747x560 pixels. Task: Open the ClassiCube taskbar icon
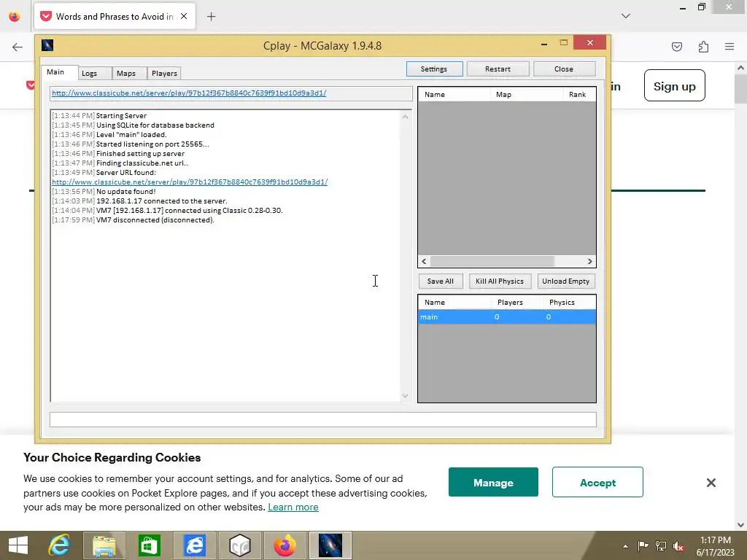[x=239, y=545]
